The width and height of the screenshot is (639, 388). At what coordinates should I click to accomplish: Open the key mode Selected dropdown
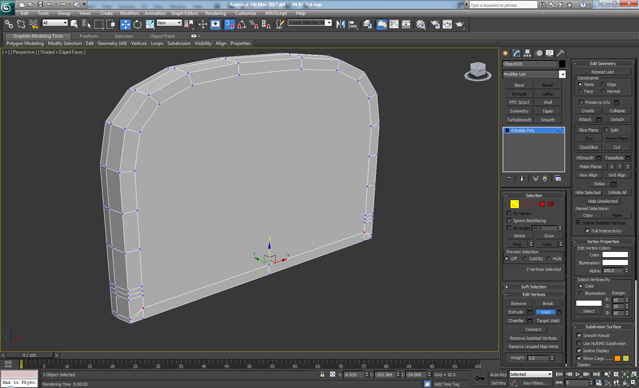530,374
